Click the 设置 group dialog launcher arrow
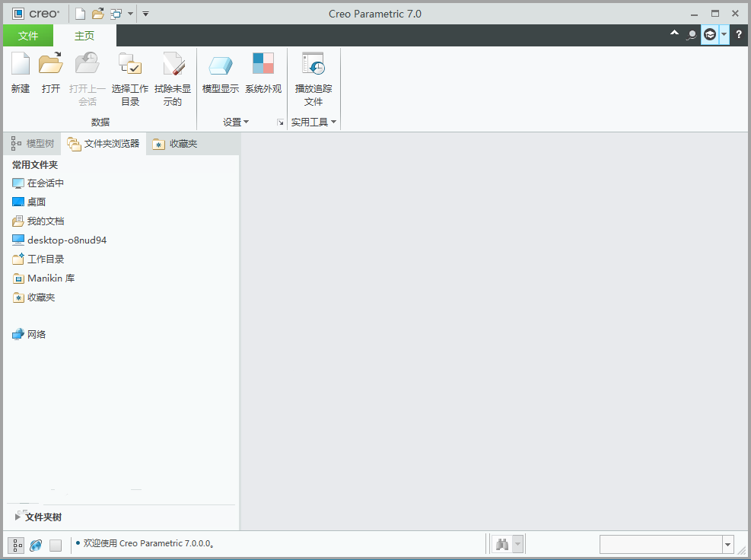The width and height of the screenshot is (751, 560). point(280,123)
